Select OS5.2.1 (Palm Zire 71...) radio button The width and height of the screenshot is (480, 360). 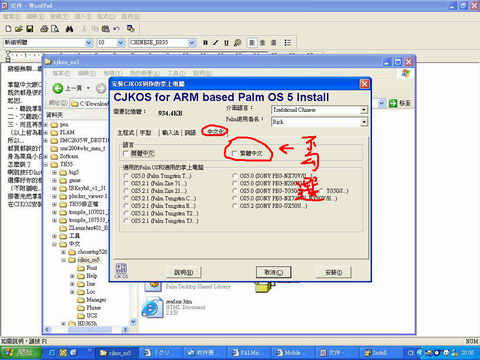[126, 183]
